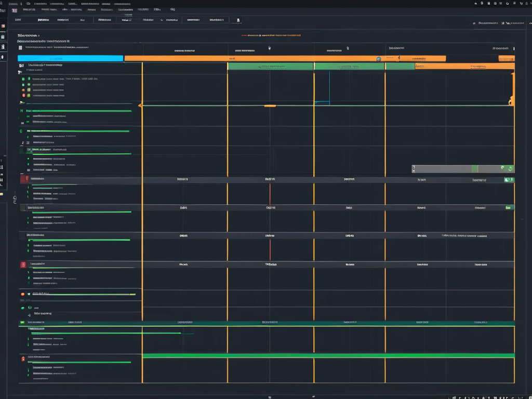Screen dimensions: 532x399
Task: Click the rightmost icon in the second toolbar row
Action: point(238,20)
